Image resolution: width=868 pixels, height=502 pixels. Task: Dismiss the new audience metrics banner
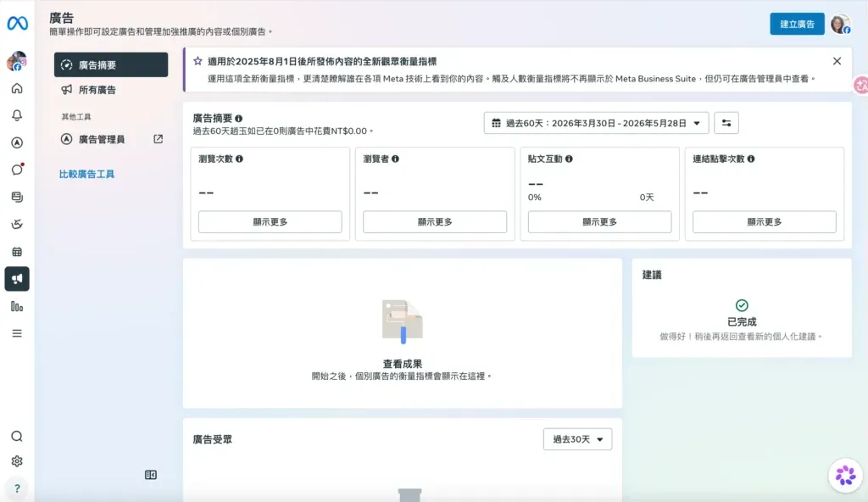[837, 61]
